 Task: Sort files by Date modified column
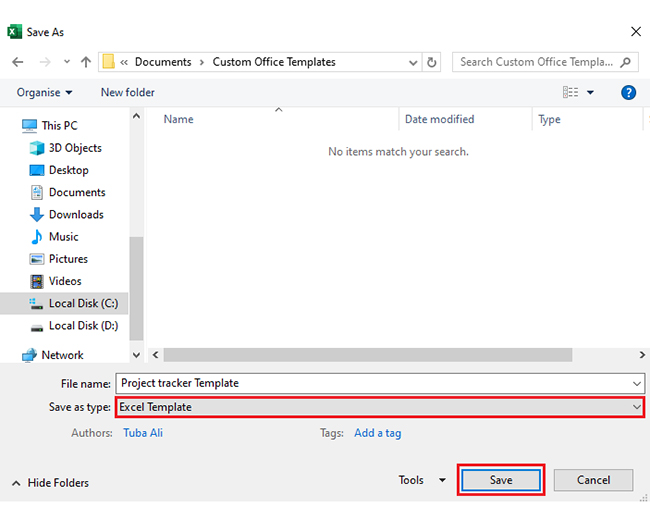439,119
